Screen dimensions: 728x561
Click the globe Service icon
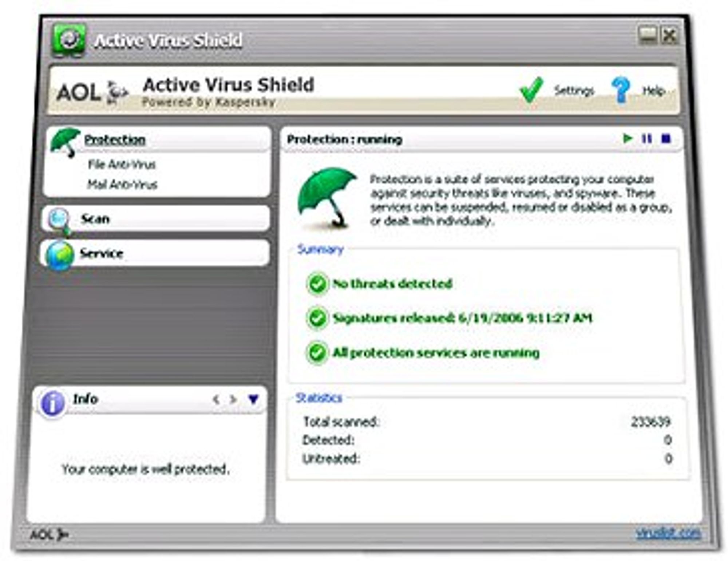[x=60, y=256]
